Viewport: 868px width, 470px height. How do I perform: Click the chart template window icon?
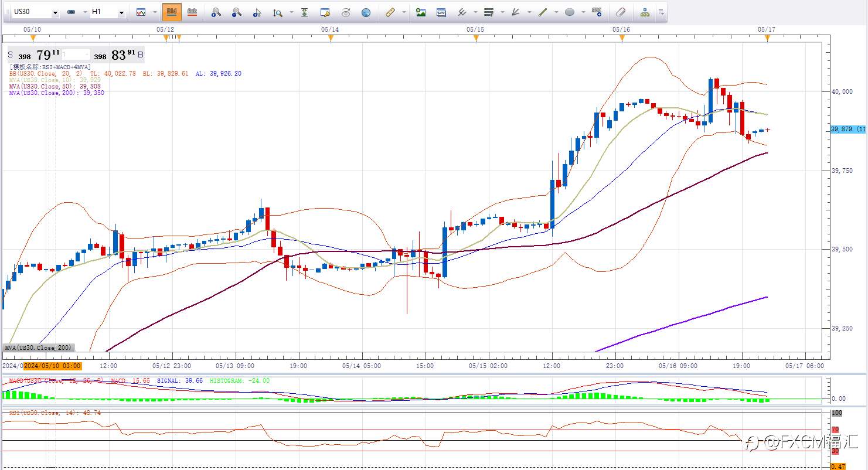(441, 12)
